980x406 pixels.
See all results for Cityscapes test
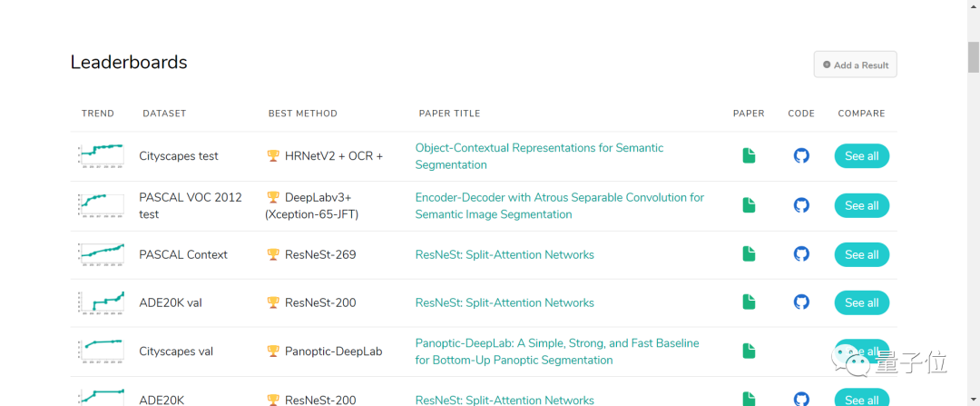click(x=861, y=156)
